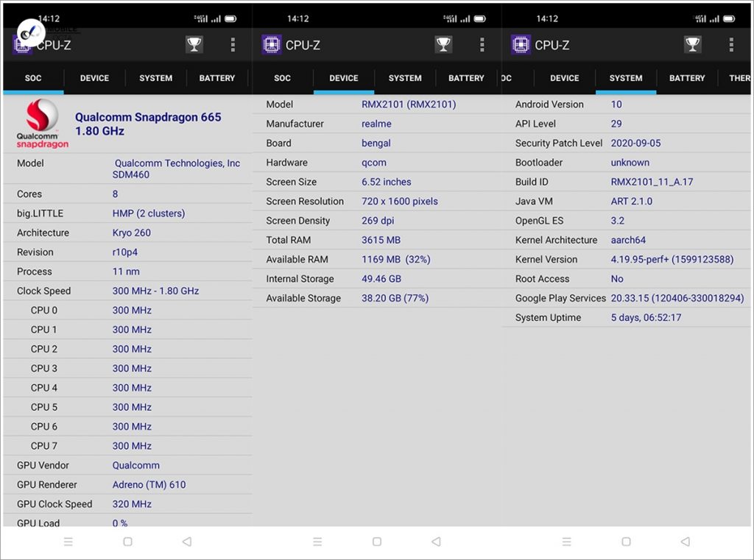The height and width of the screenshot is (560, 754).
Task: Select the SYSTEM tab on the right screen
Action: pyautogui.click(x=626, y=78)
